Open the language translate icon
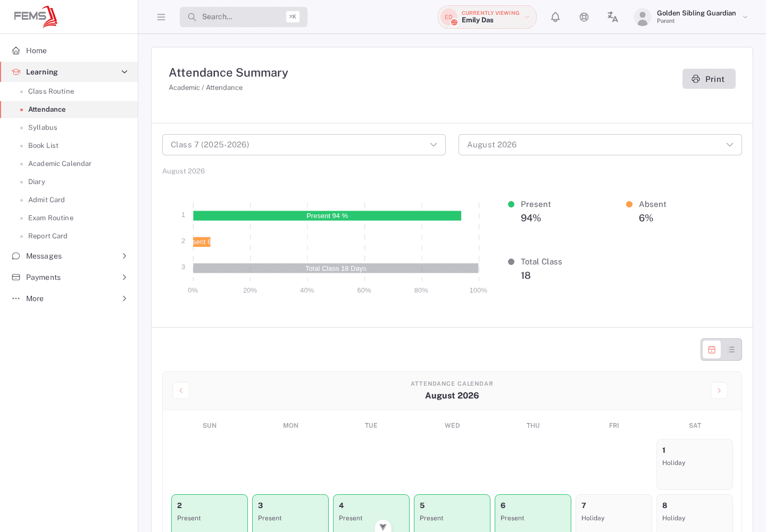 click(x=613, y=17)
